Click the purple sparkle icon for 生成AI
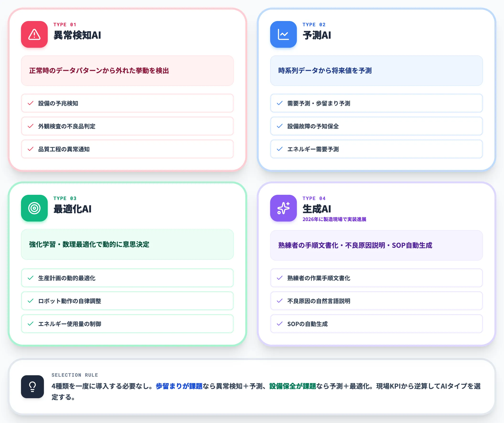 [x=283, y=208]
